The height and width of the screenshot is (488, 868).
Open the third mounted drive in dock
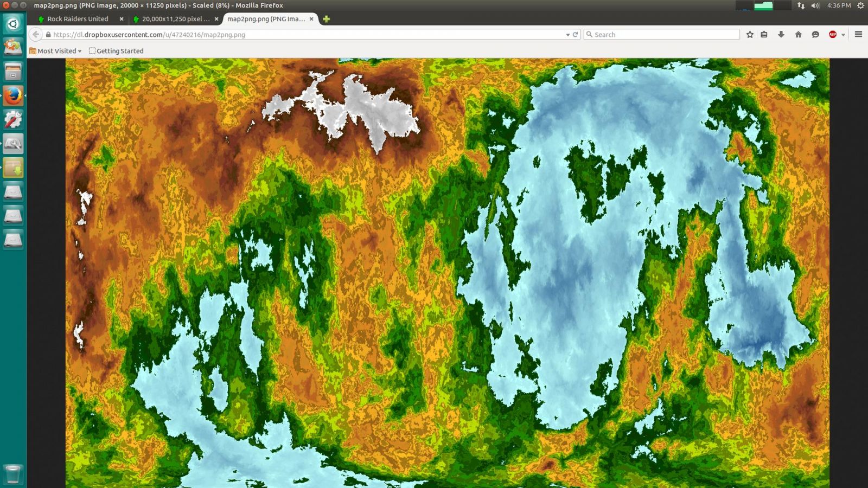(x=13, y=239)
